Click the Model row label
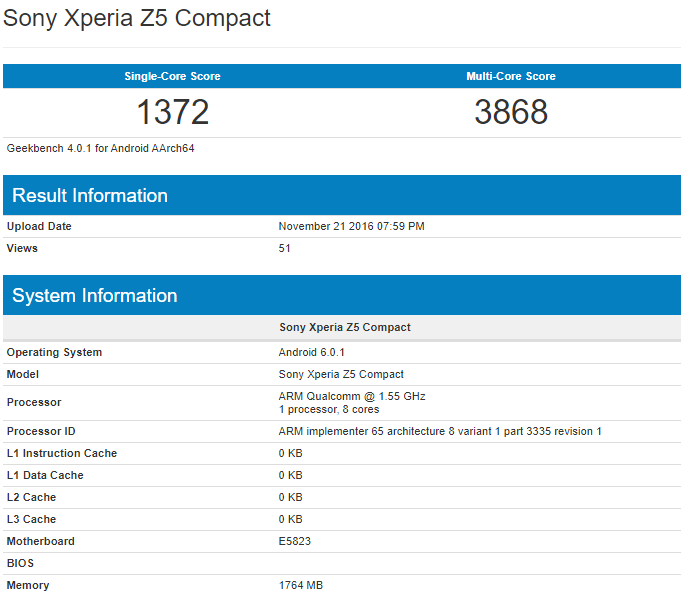692x596 pixels. 23,374
